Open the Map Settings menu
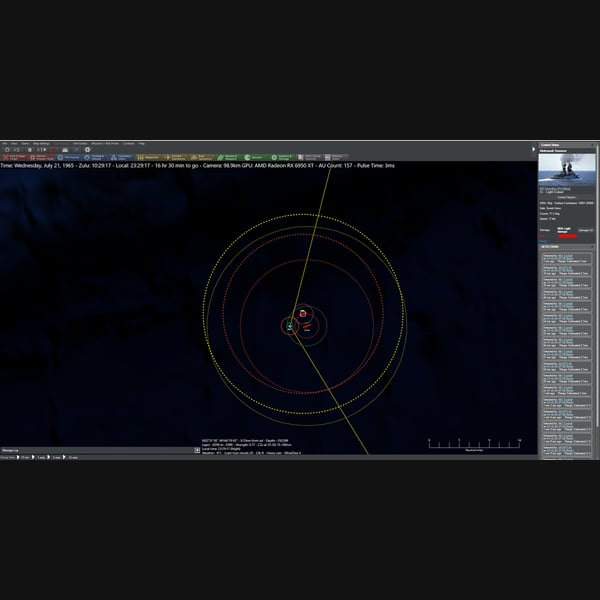Image resolution: width=600 pixels, height=600 pixels. tap(41, 143)
